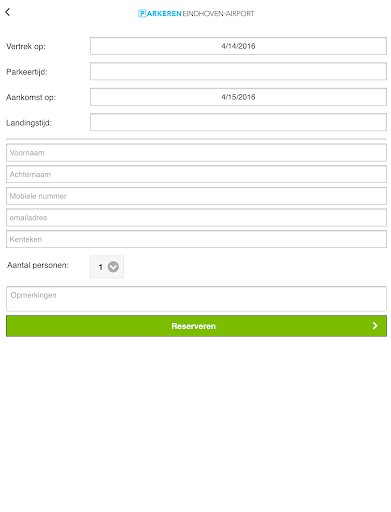The height and width of the screenshot is (512, 391).
Task: Open the Aantal personen number selector
Action: pyautogui.click(x=107, y=267)
